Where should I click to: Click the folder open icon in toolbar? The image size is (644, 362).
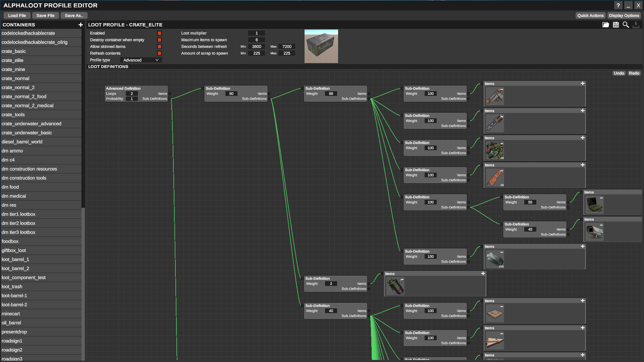[x=606, y=24]
